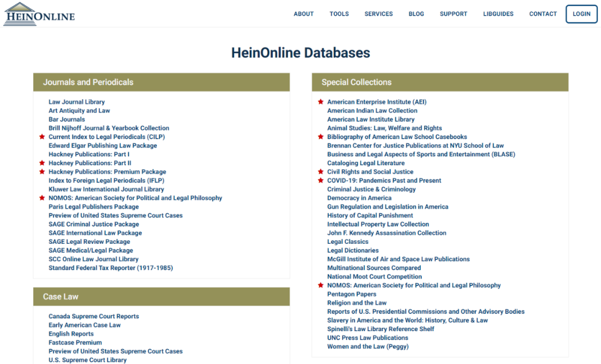Click red star beside COVID-19: Pandemics Past and Present
The width and height of the screenshot is (601, 364).
point(321,180)
